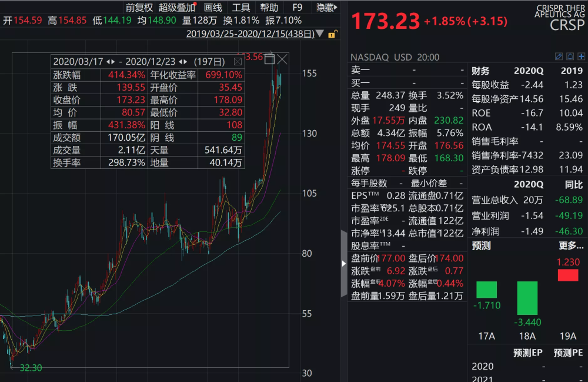
Task: Click the F9 menu item
Action: [298, 7]
